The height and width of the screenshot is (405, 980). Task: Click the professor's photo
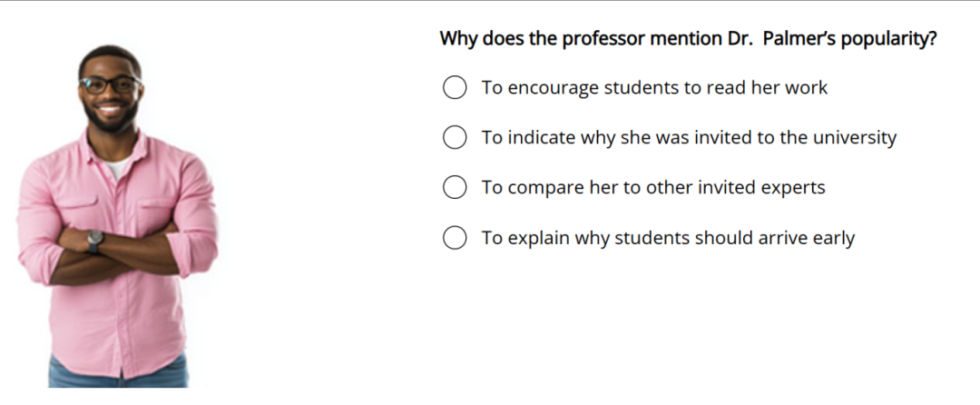coord(117,216)
